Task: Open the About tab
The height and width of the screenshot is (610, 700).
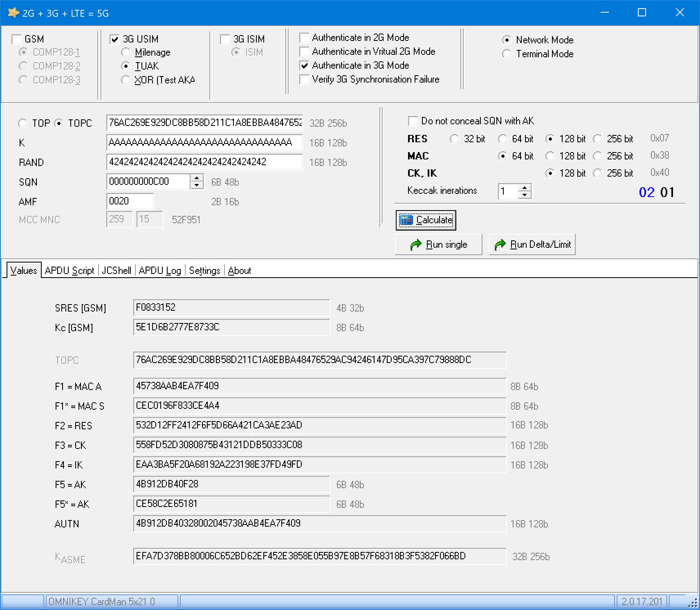Action: [x=240, y=271]
